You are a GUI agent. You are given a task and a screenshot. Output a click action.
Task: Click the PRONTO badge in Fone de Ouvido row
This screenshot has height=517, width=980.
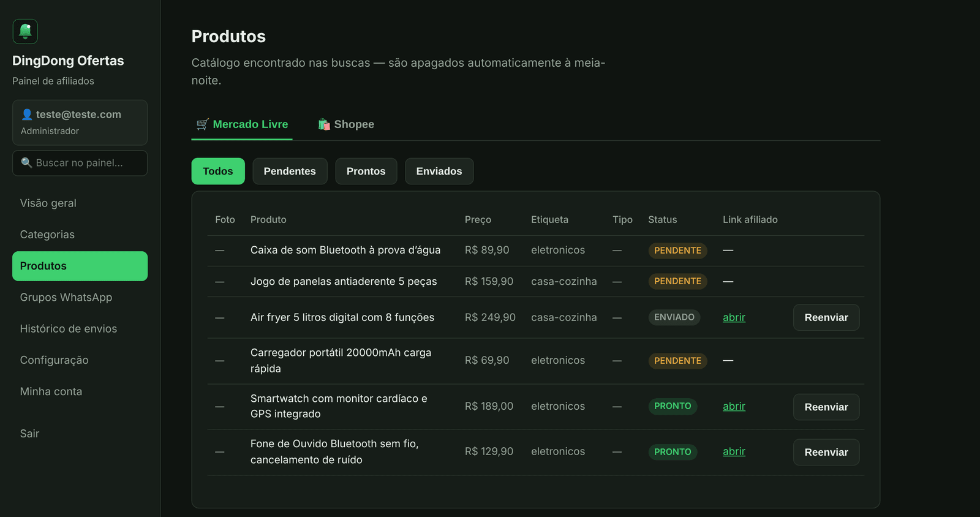673,452
